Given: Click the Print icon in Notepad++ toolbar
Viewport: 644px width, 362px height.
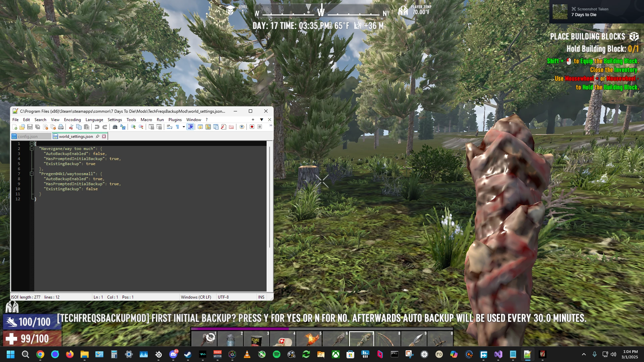Looking at the screenshot, I should click(x=61, y=127).
